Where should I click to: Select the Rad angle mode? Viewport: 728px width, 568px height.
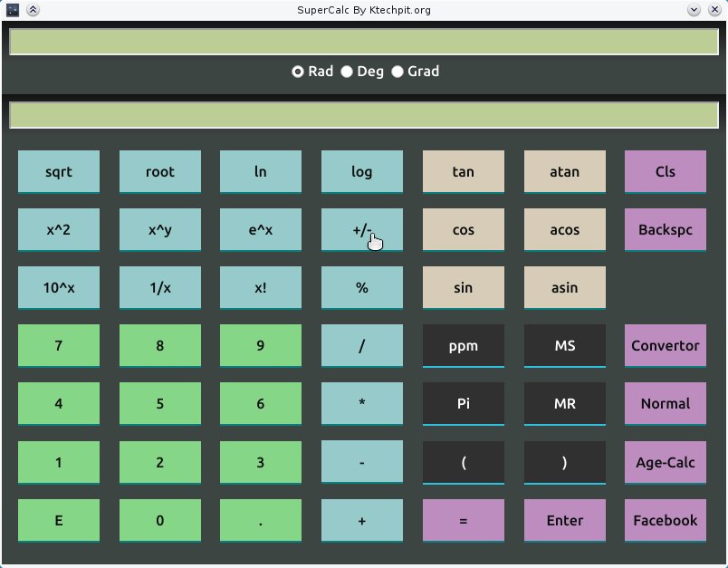pos(312,72)
